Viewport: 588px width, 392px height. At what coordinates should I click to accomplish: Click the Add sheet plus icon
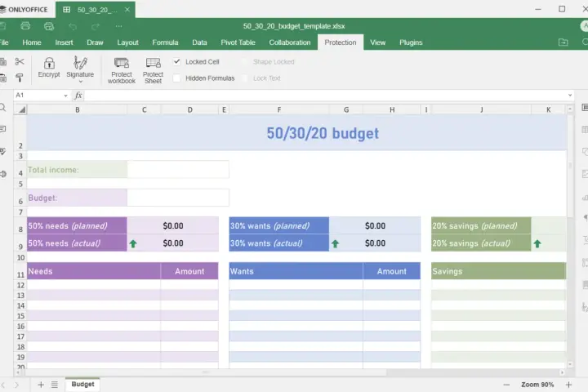point(41,385)
